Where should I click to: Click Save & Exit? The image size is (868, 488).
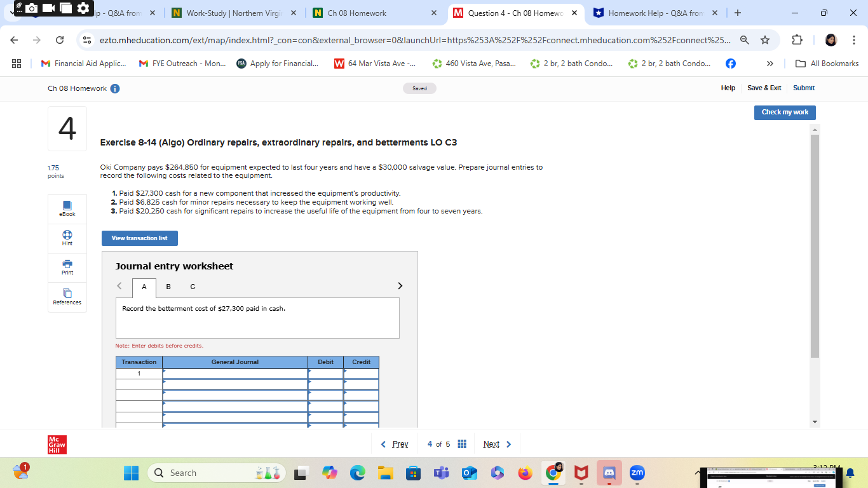pos(764,88)
